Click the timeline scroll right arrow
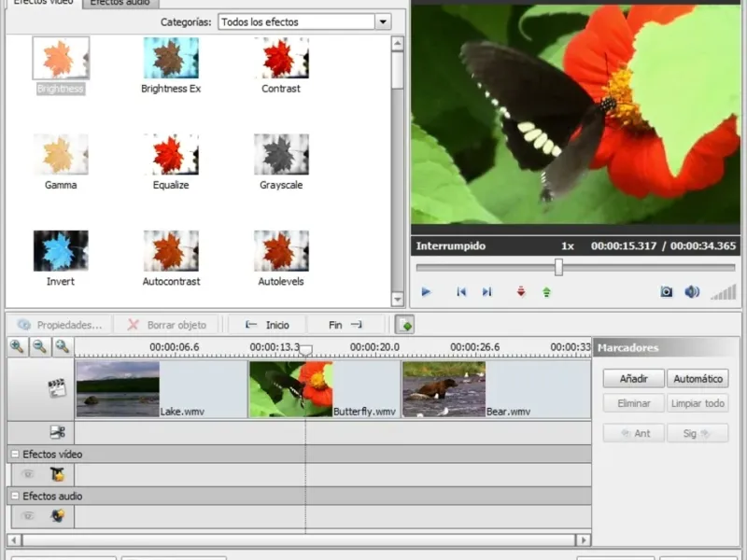This screenshot has width=747, height=560. click(584, 540)
